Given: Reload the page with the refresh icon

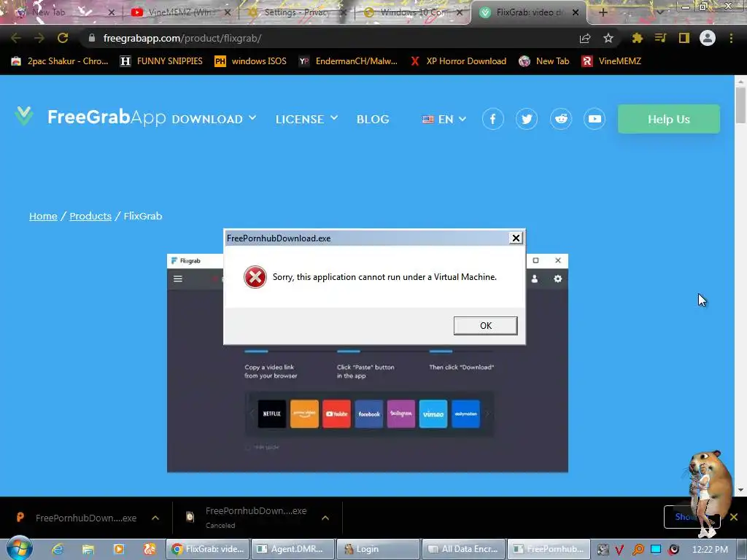Looking at the screenshot, I should [x=63, y=38].
